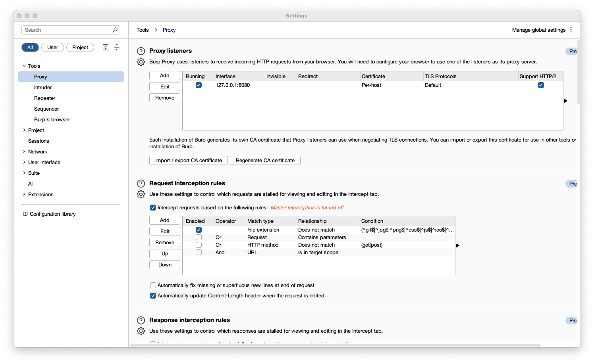Select the 127.0.0.1:8080 interface cell
Image resolution: width=594 pixels, height=364 pixels.
(x=239, y=85)
